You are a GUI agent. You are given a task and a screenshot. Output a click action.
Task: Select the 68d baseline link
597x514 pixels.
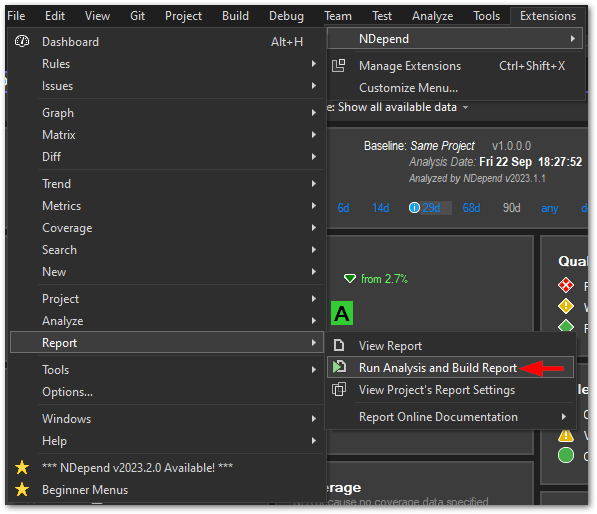coord(471,208)
